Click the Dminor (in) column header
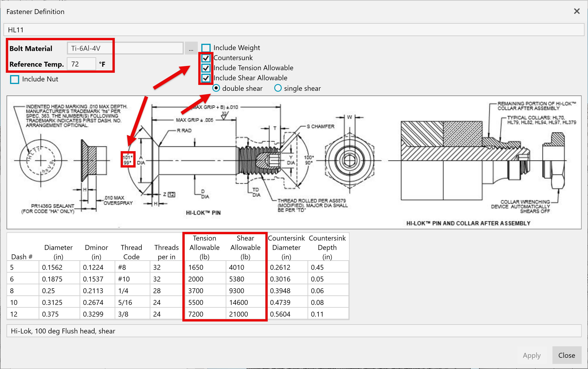This screenshot has height=369, width=588. click(97, 252)
